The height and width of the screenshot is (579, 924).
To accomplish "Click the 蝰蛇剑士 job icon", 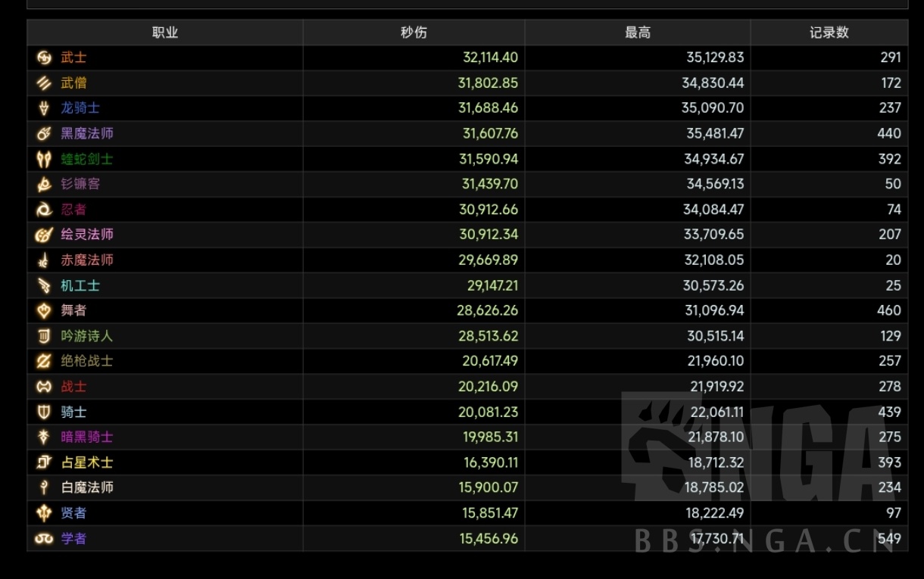I will pos(44,159).
